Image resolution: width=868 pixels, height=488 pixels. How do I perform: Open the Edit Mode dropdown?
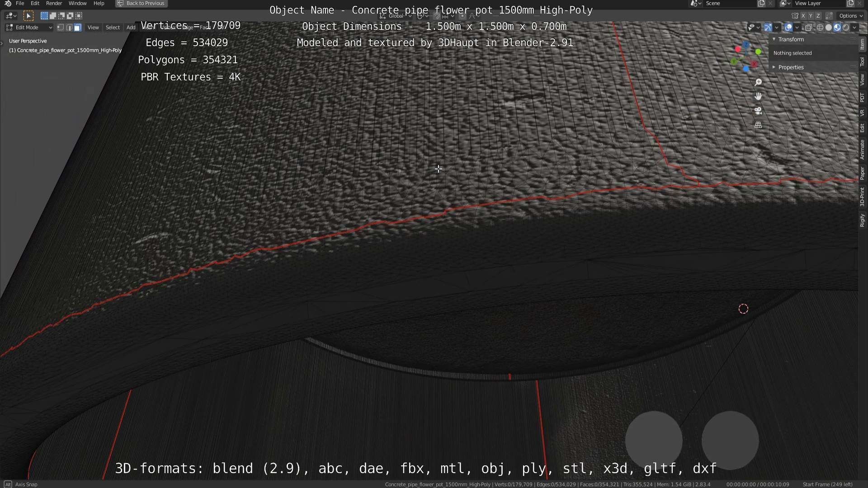point(29,28)
